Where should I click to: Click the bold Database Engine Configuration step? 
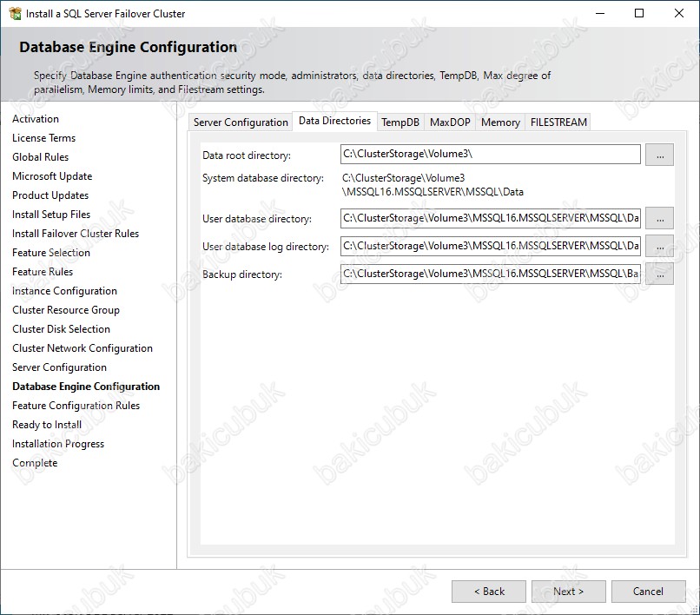[x=86, y=387]
